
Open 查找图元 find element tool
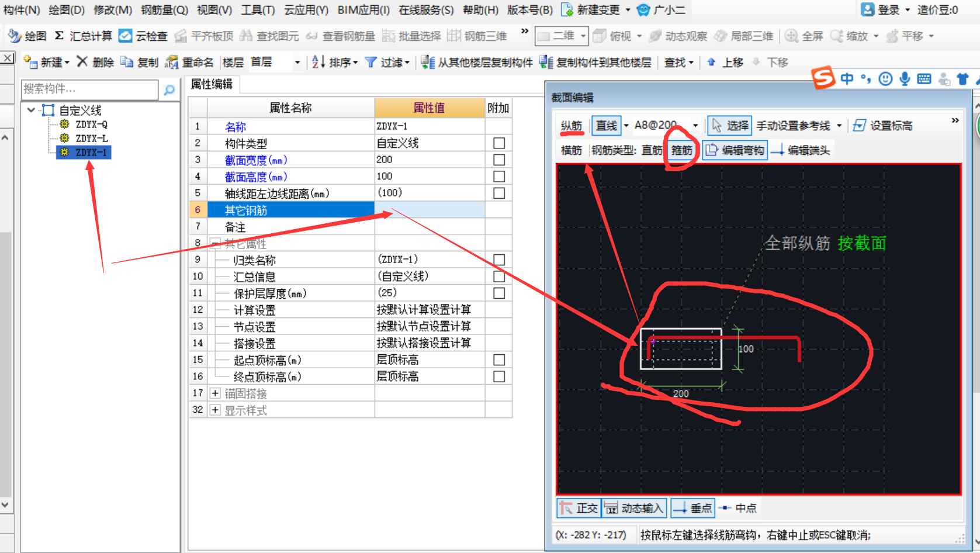coord(269,36)
